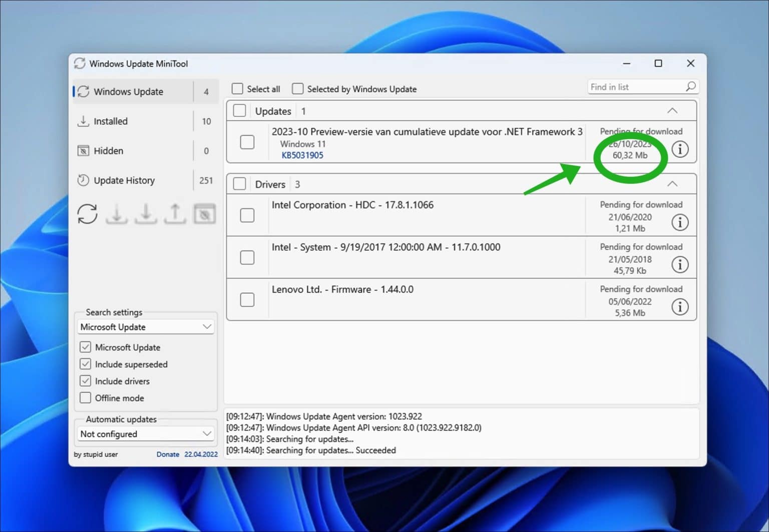Click the uninstall updates icon with up arrow
The width and height of the screenshot is (769, 532).
pyautogui.click(x=175, y=214)
